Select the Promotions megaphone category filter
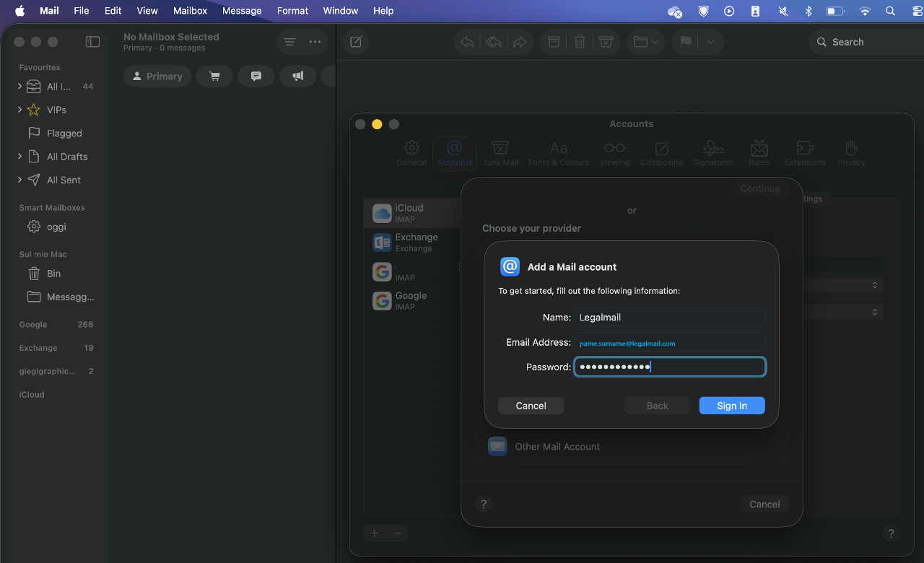 tap(297, 77)
